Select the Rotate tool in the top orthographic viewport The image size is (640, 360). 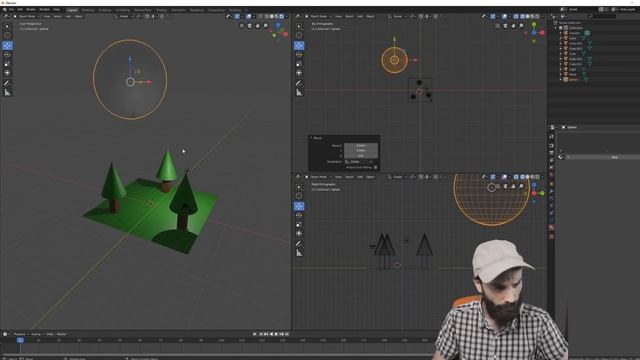pyautogui.click(x=299, y=55)
